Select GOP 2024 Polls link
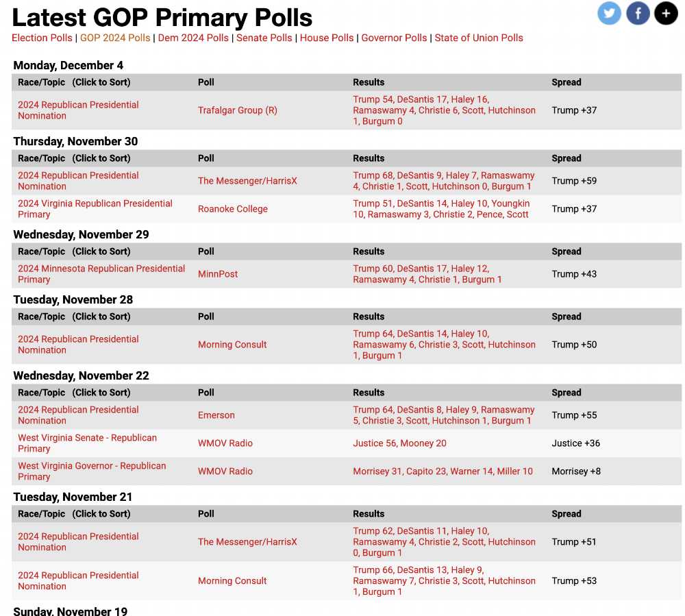 coord(115,38)
